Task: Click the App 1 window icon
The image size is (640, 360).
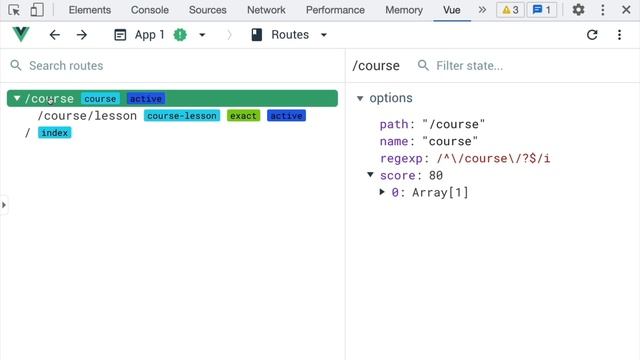Action: point(120,35)
